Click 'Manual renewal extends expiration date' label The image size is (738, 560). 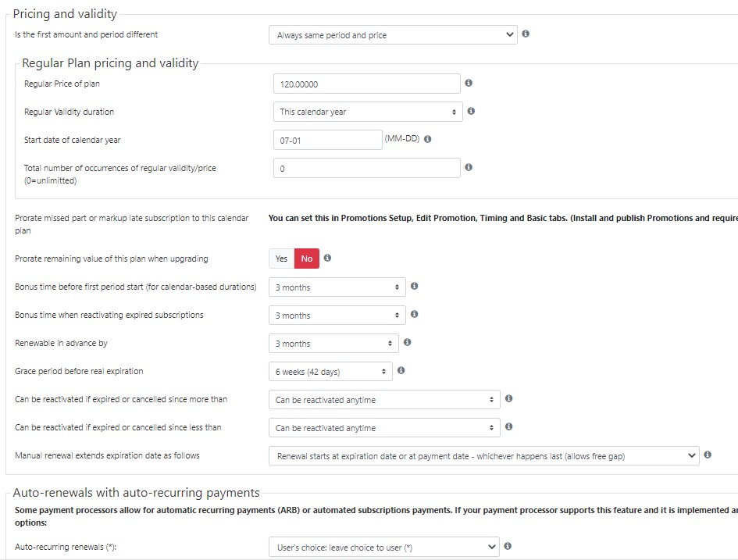pos(107,455)
